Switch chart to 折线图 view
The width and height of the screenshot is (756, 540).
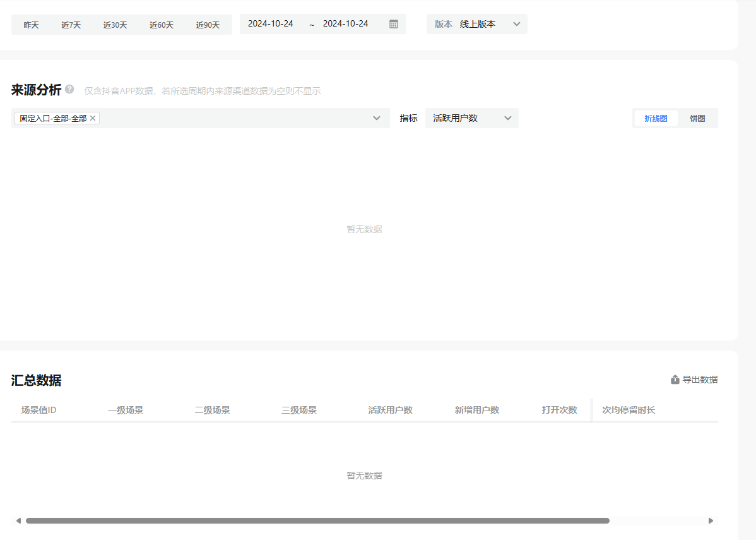point(656,118)
